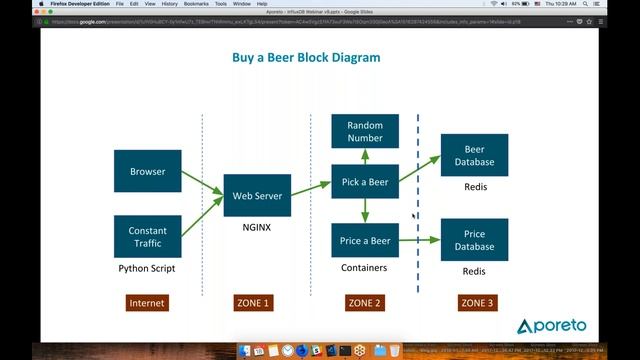Click the US flag input source icon
640x360 pixels.
point(538,4)
